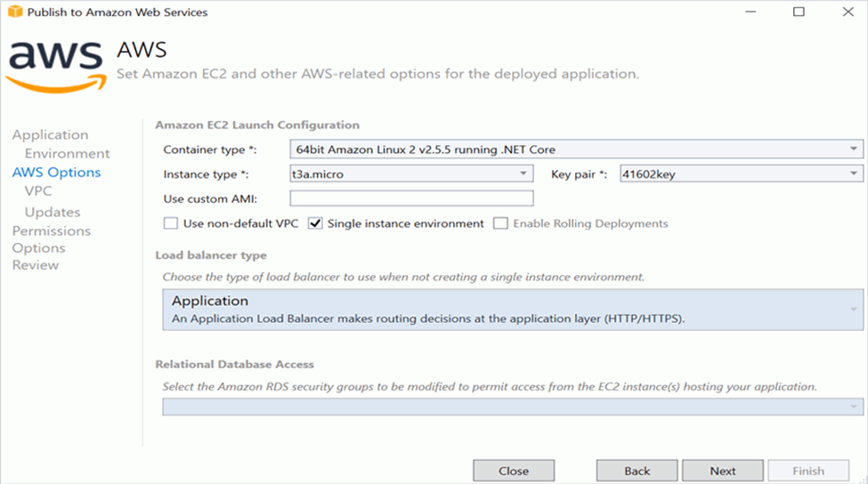Toggle Enable Rolling Deployments checkbox
The width and height of the screenshot is (868, 484).
[x=501, y=223]
